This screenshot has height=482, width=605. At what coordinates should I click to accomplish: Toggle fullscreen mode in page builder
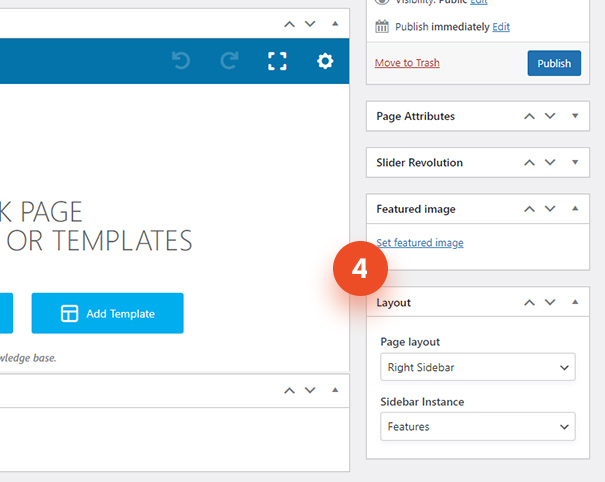click(x=277, y=61)
